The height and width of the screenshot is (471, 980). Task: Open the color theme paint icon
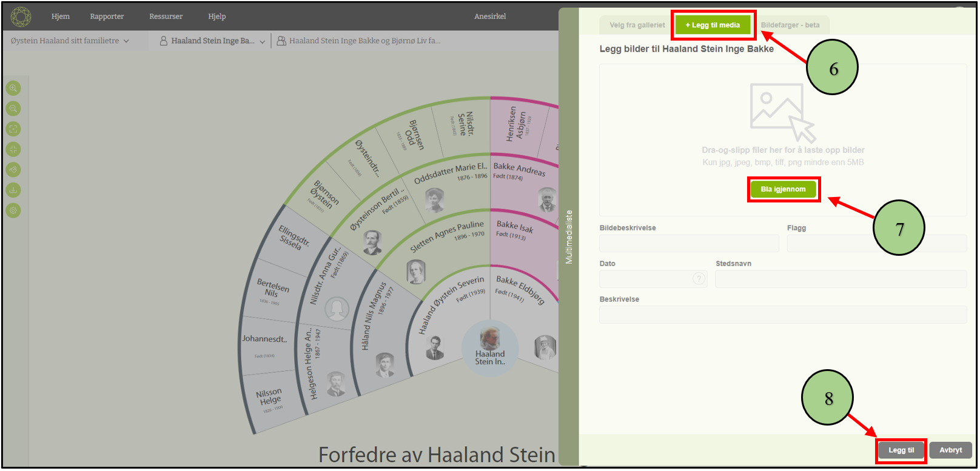13,170
